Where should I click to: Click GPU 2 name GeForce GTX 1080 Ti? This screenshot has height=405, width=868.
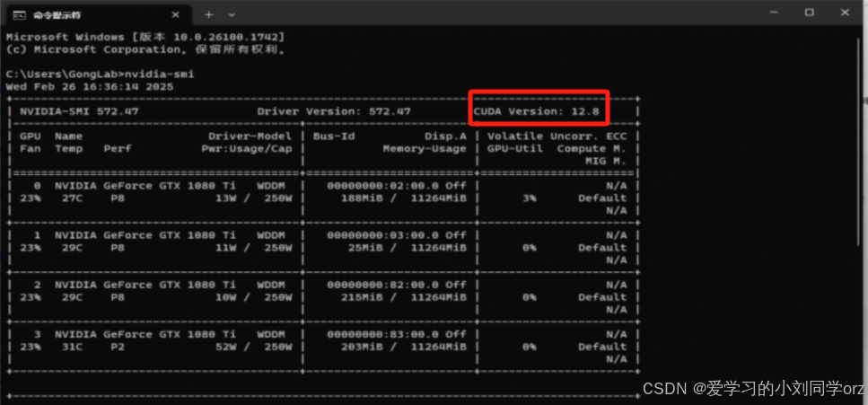point(145,285)
